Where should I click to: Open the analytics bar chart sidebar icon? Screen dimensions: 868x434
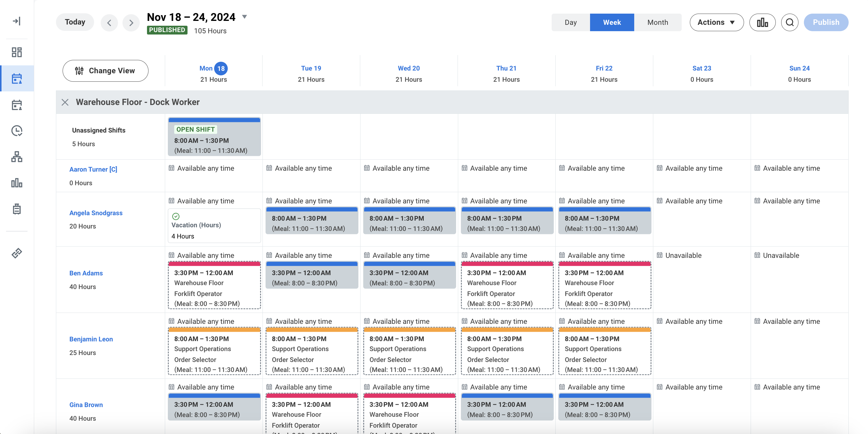pyautogui.click(x=17, y=183)
